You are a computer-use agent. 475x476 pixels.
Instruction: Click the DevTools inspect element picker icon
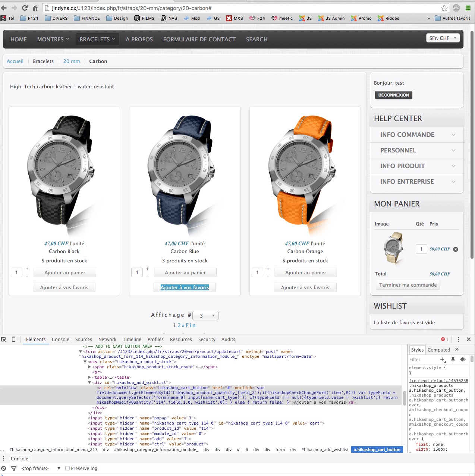pyautogui.click(x=4, y=339)
